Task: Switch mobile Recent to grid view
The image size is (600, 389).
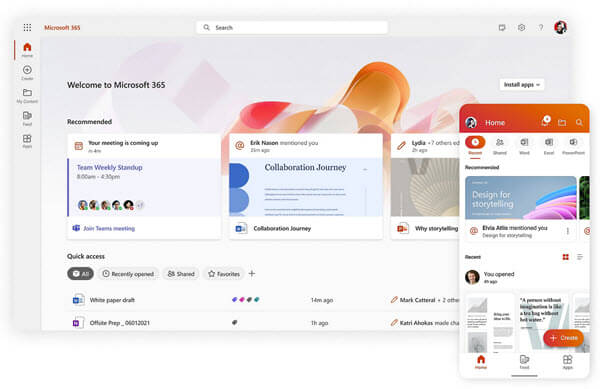Action: [x=566, y=257]
